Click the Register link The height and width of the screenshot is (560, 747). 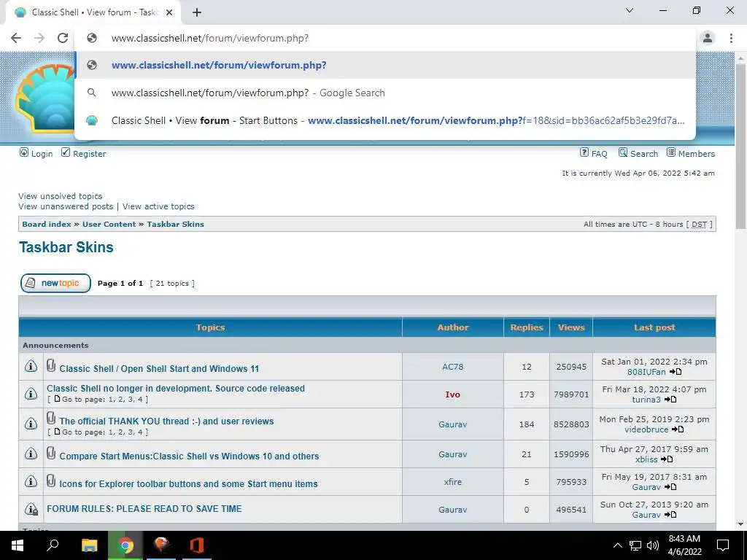pos(89,154)
